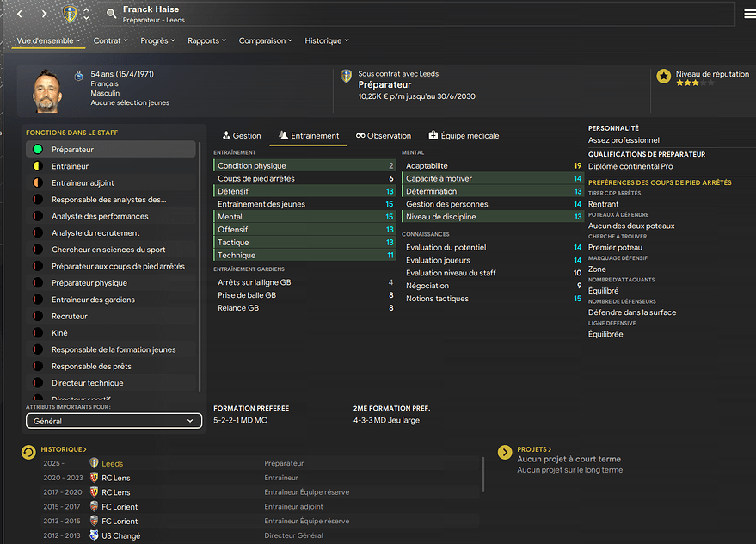The width and height of the screenshot is (756, 544).
Task: Open the Général attributes dropdown
Action: 114,421
